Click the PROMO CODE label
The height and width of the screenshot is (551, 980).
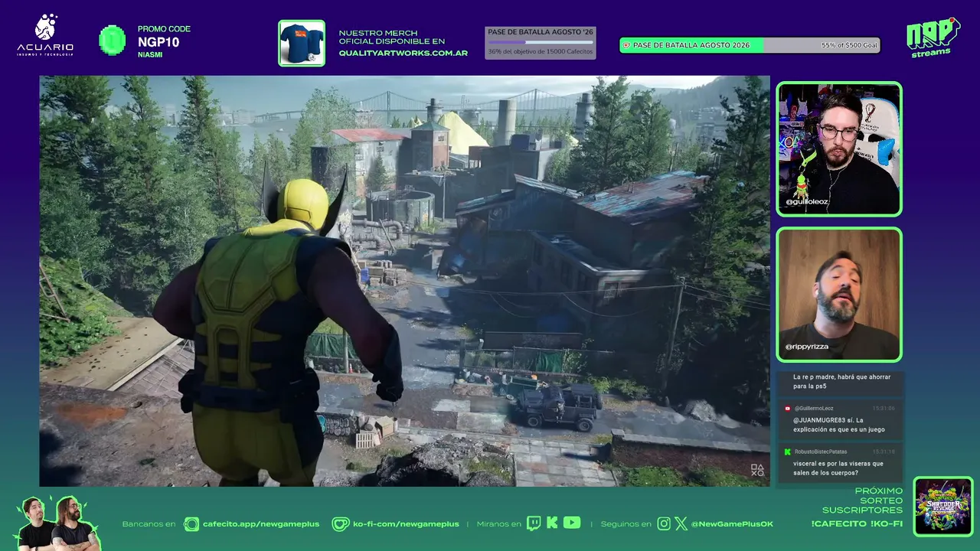click(164, 29)
